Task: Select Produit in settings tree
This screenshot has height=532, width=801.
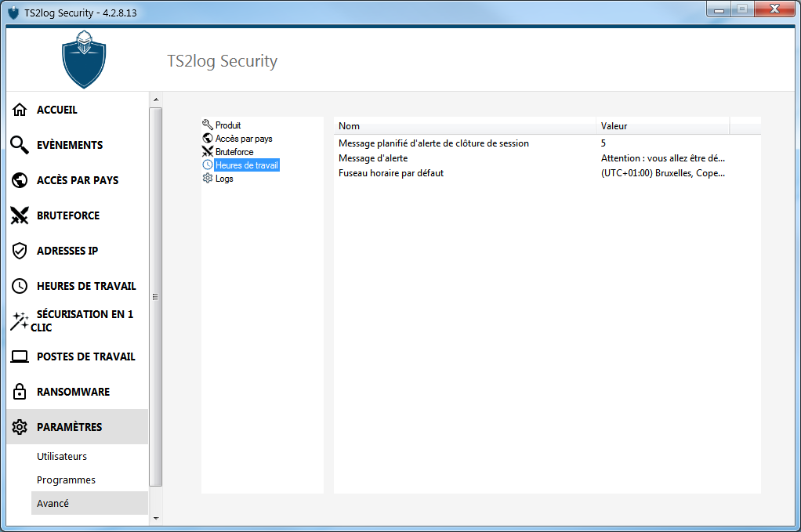Action: pos(228,125)
